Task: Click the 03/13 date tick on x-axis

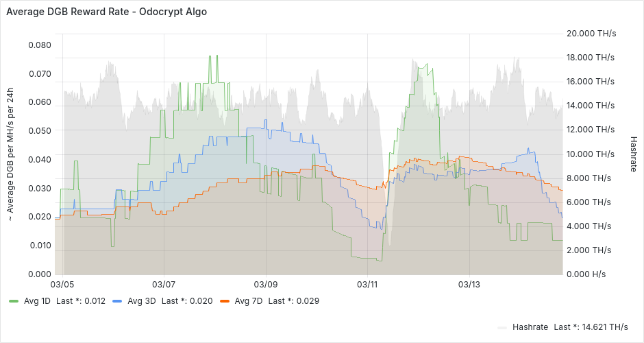Action: 469,283
